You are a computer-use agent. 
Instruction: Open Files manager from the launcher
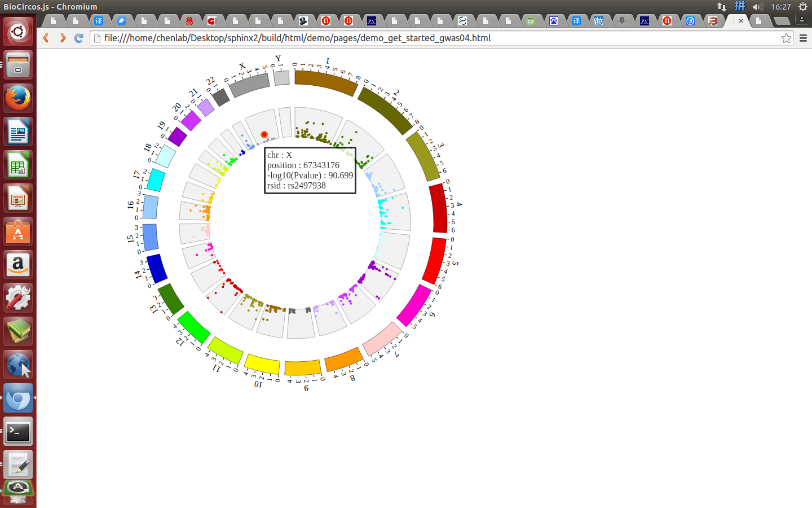tap(18, 64)
